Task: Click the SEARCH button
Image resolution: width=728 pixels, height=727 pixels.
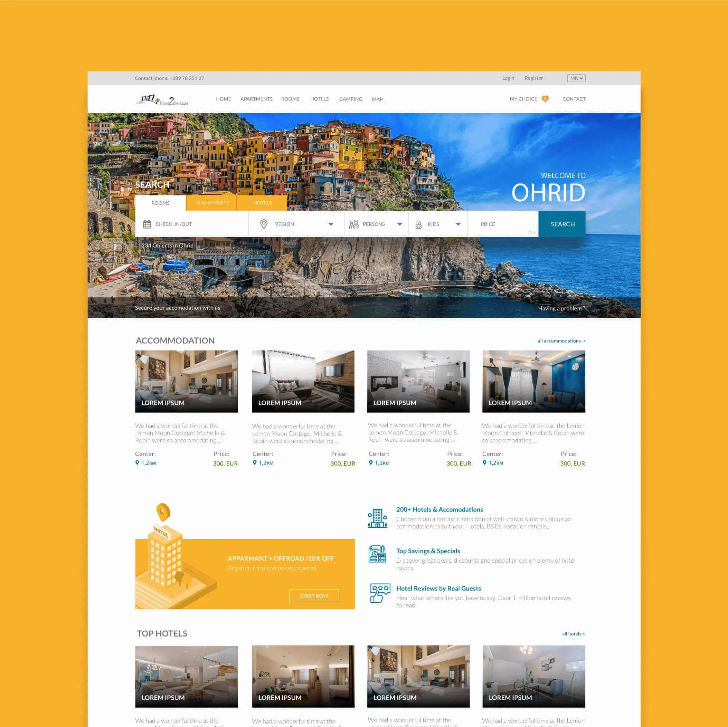Action: click(561, 223)
